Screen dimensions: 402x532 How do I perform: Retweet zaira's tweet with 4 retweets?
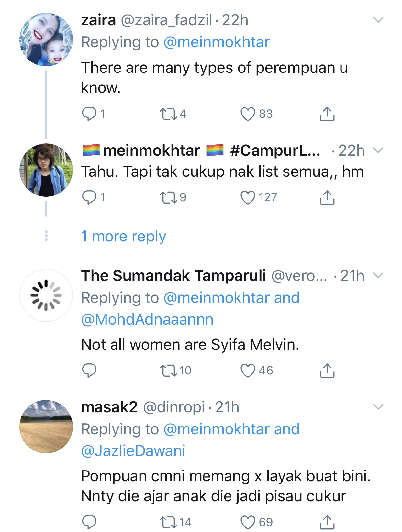pyautogui.click(x=169, y=114)
